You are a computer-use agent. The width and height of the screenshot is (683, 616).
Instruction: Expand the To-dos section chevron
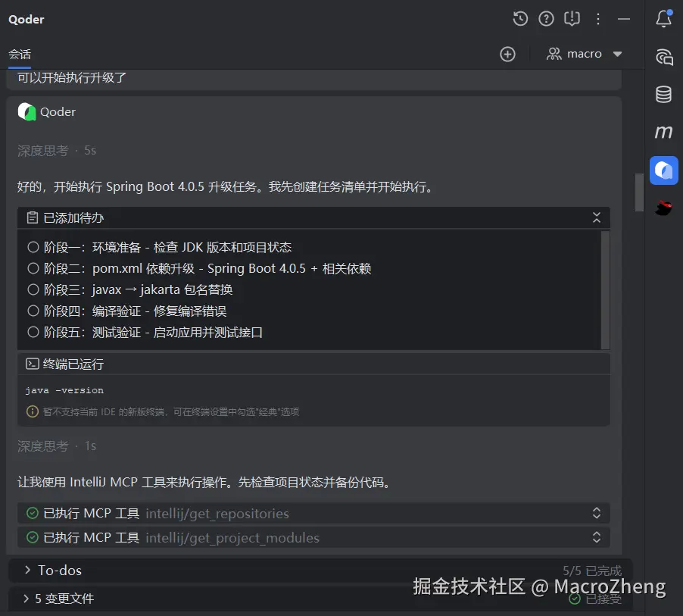tap(27, 570)
